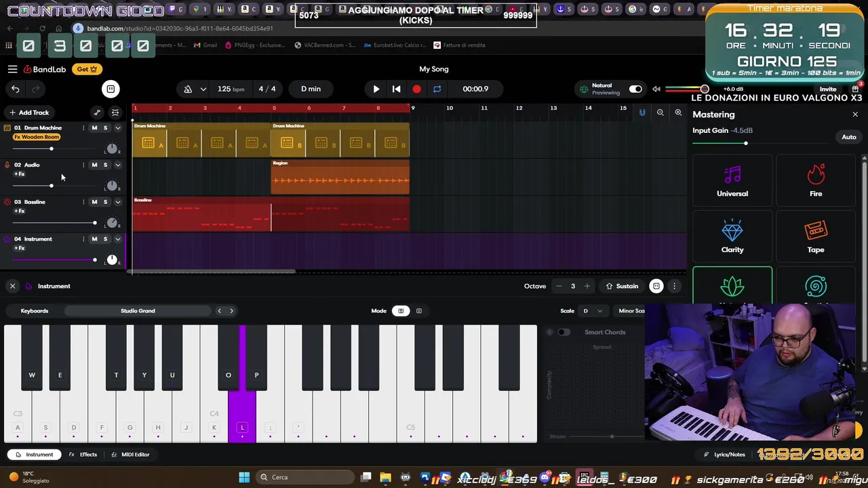Expand the Drum Machine track chevron
Image resolution: width=868 pixels, height=488 pixels.
117,128
